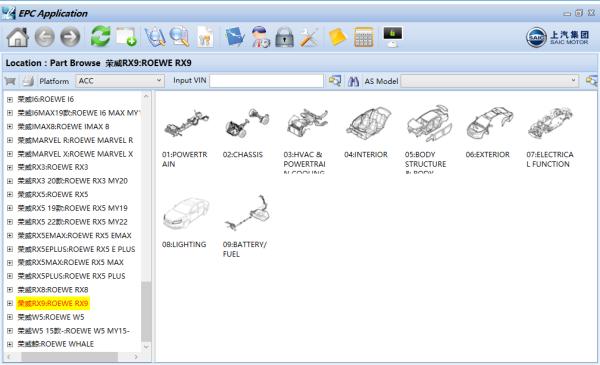The height and width of the screenshot is (365, 600).
Task: Click the part search magnifier icon
Action: [179, 37]
